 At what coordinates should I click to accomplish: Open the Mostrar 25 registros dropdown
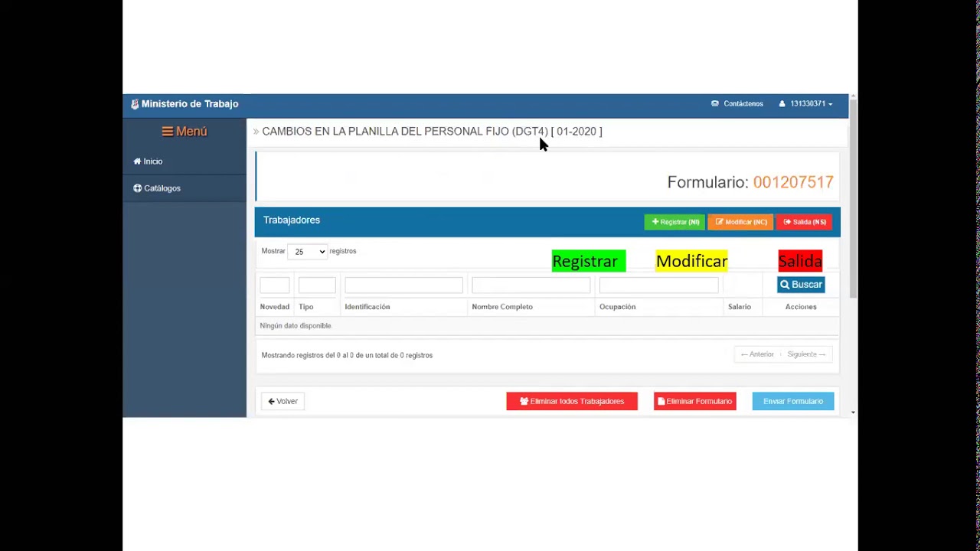307,252
